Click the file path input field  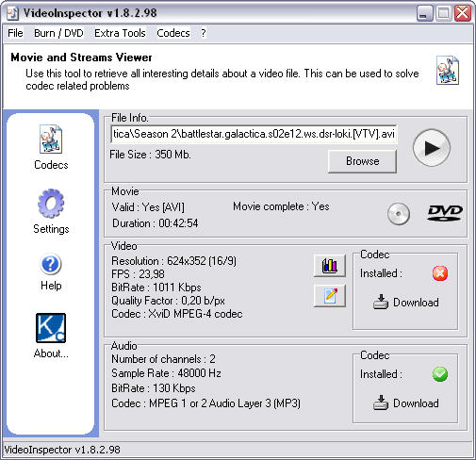click(254, 134)
